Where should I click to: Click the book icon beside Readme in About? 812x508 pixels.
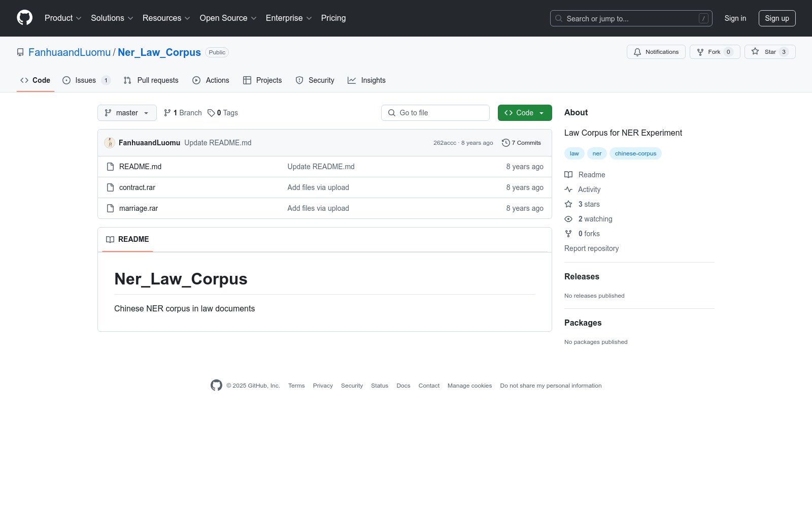click(x=568, y=175)
